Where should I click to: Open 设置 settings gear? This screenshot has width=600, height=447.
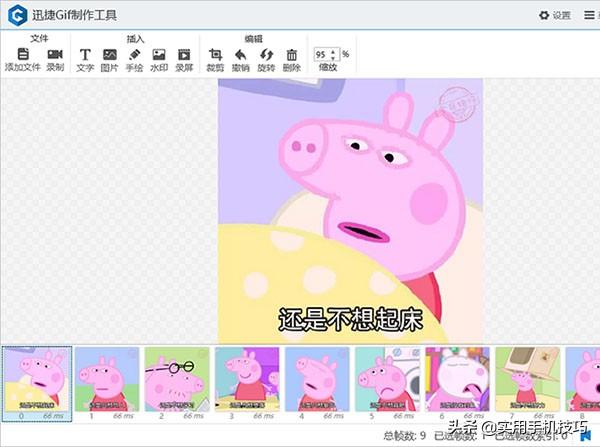(x=544, y=15)
